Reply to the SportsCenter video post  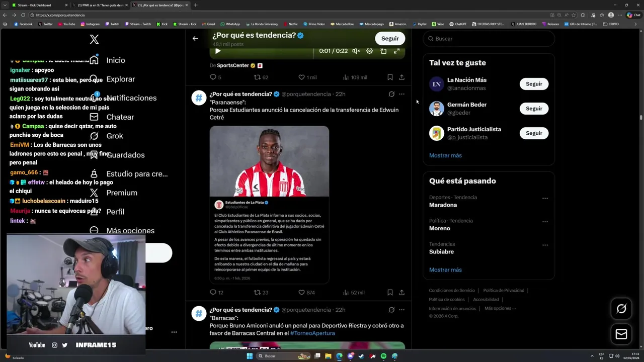point(215,77)
